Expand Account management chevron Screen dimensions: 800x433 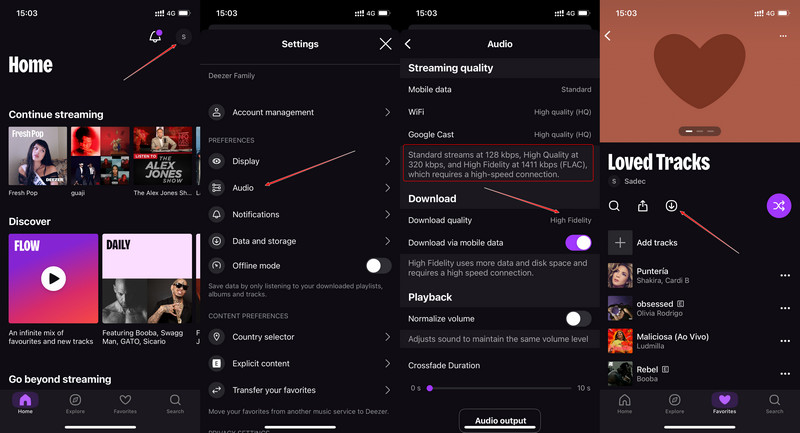tap(387, 112)
